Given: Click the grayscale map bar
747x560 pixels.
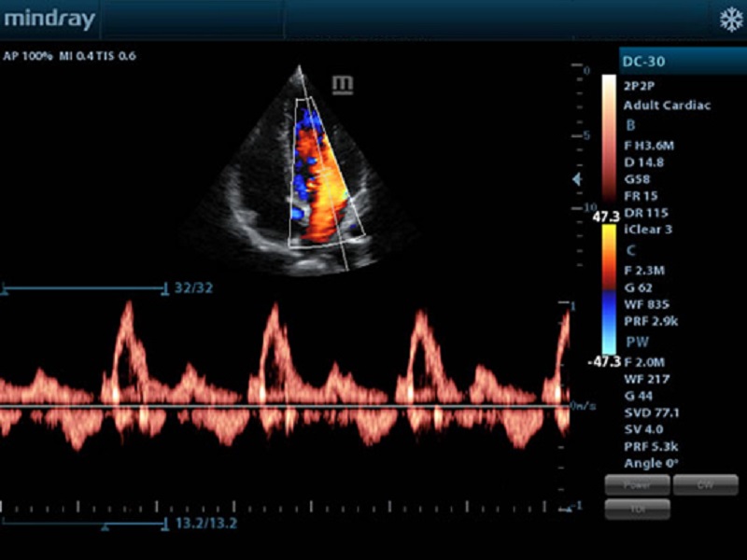Looking at the screenshot, I should (609, 140).
